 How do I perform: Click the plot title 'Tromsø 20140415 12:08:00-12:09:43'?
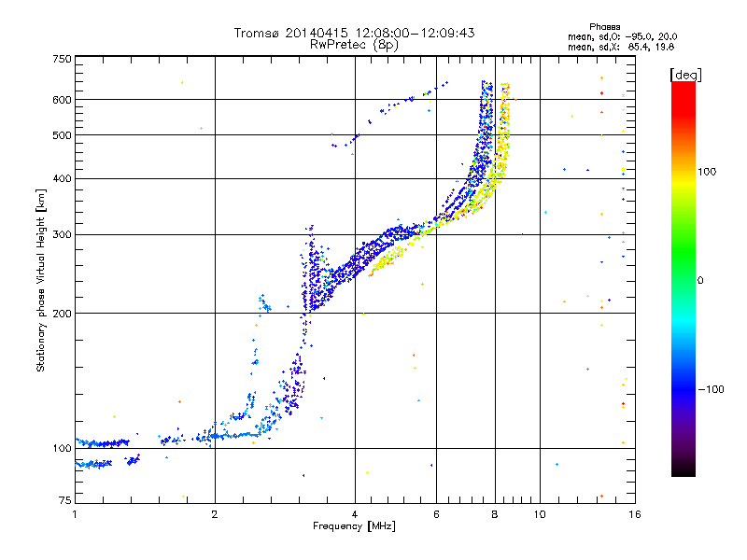coord(354,33)
